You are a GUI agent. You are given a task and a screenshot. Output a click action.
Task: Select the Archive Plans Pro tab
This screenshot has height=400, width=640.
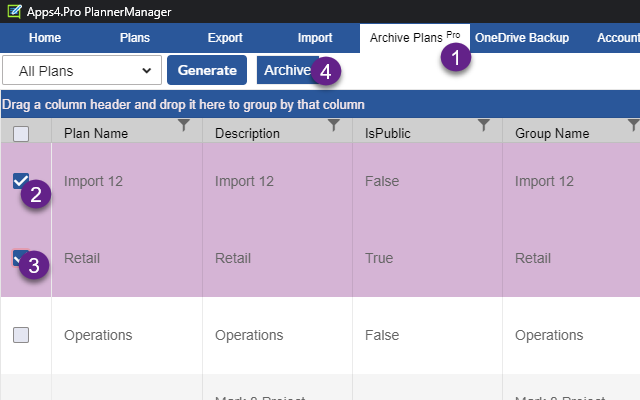point(408,38)
